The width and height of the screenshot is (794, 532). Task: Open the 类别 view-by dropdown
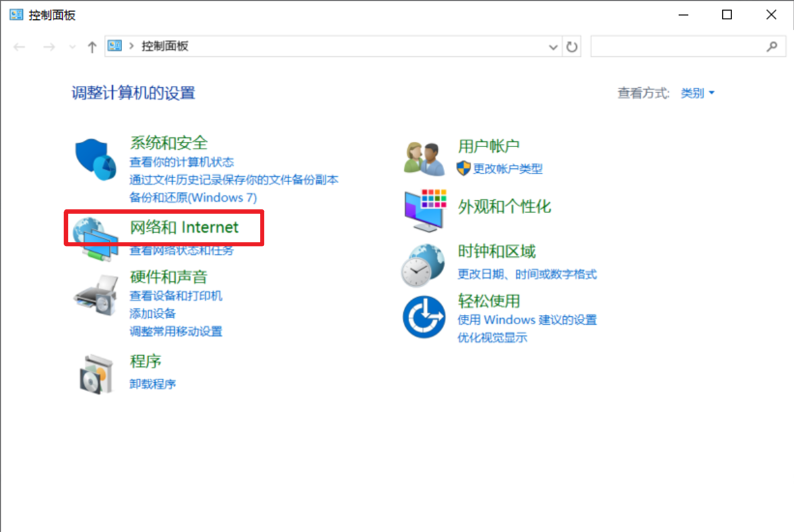click(698, 93)
